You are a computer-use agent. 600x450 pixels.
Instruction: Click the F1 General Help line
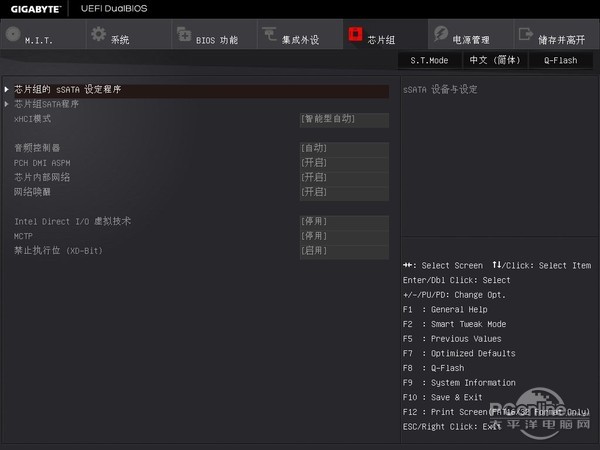[x=445, y=310]
